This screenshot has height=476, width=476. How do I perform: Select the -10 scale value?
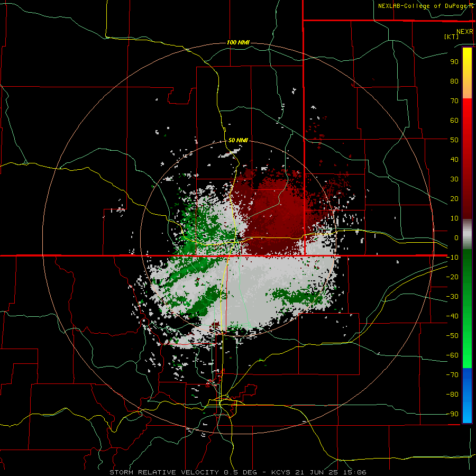point(452,258)
